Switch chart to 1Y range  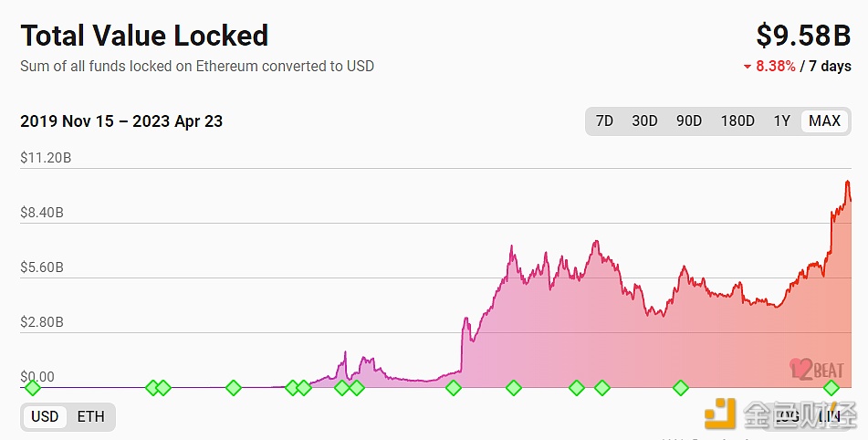pos(782,121)
